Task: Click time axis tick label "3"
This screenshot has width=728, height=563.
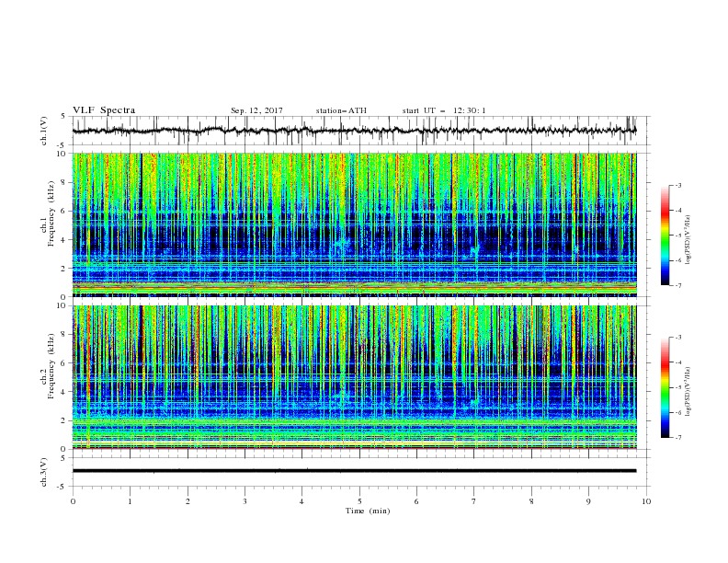Action: point(245,501)
